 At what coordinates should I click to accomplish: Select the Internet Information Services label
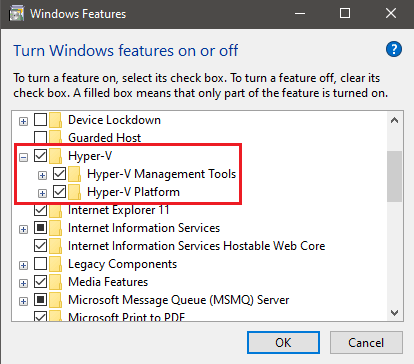coord(144,228)
